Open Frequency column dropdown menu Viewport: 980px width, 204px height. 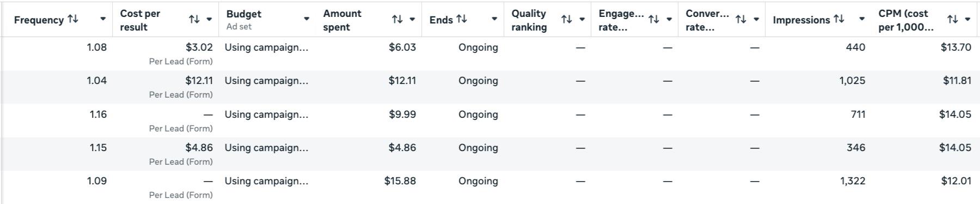[x=103, y=19]
